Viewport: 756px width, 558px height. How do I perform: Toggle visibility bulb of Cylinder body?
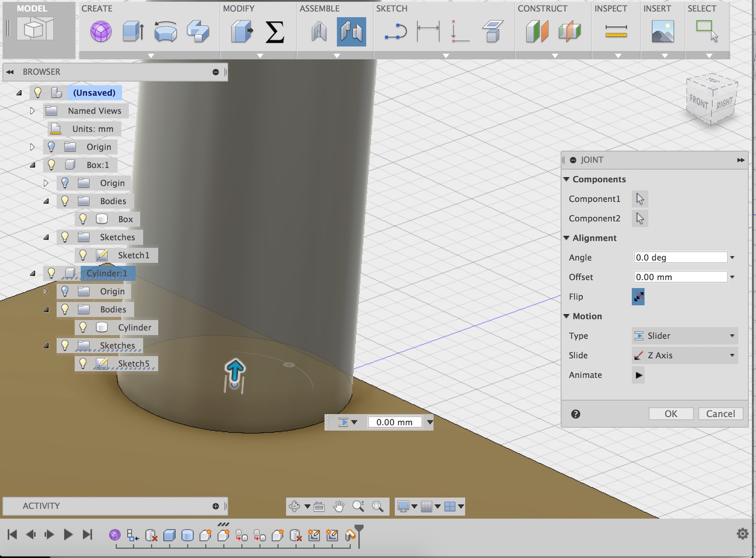[x=83, y=327]
